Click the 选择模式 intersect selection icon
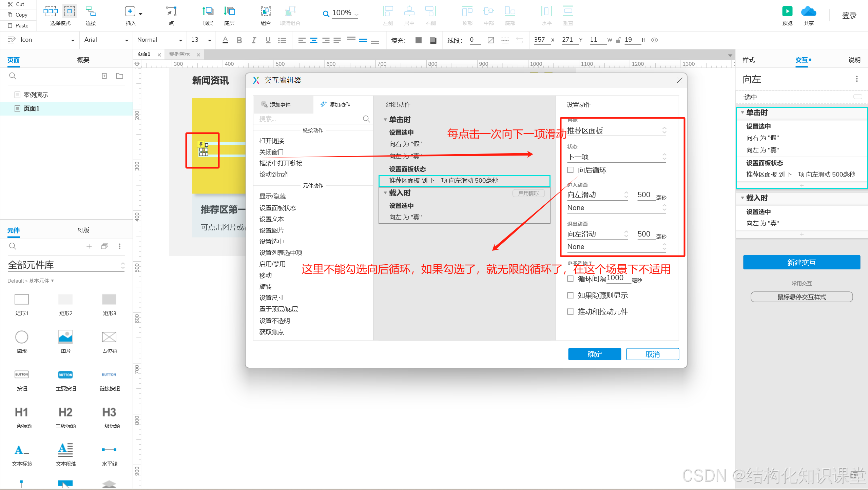868x490 pixels. pyautogui.click(x=51, y=11)
